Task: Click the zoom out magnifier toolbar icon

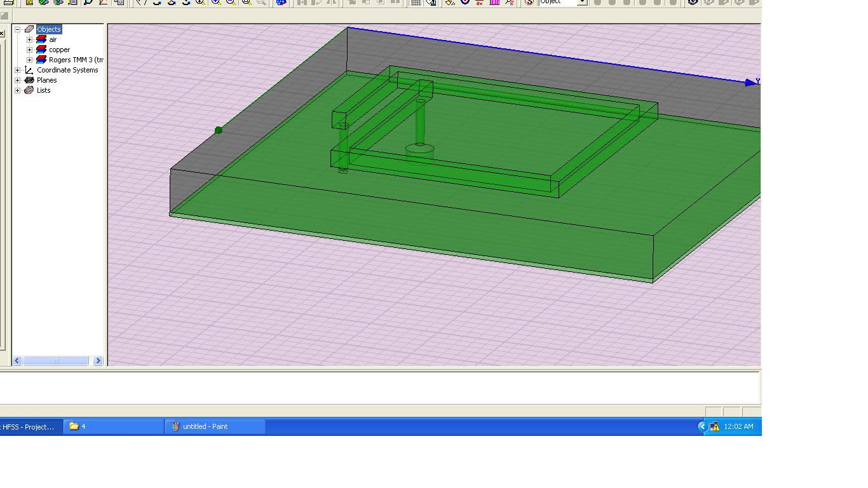Action: pos(231,2)
